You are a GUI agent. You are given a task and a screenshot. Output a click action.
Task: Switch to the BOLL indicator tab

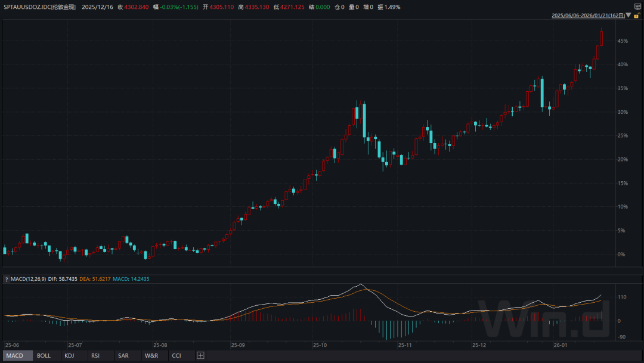click(x=44, y=356)
